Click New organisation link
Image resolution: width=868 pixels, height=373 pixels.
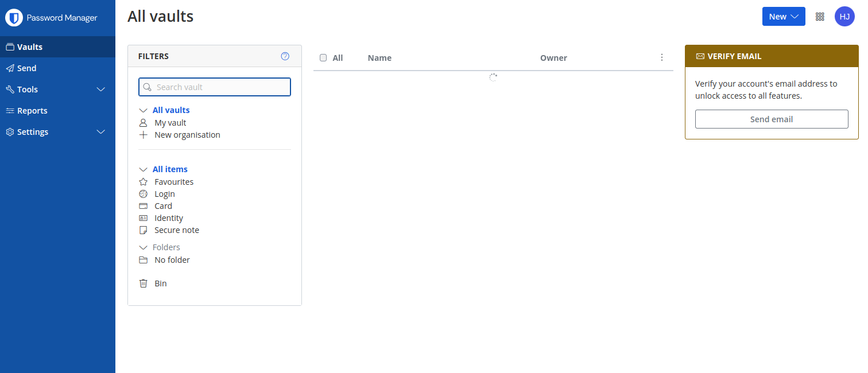click(x=187, y=135)
